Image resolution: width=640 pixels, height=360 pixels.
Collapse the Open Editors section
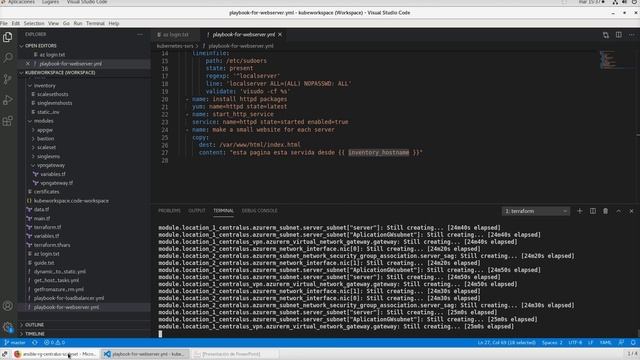(x=84, y=46)
